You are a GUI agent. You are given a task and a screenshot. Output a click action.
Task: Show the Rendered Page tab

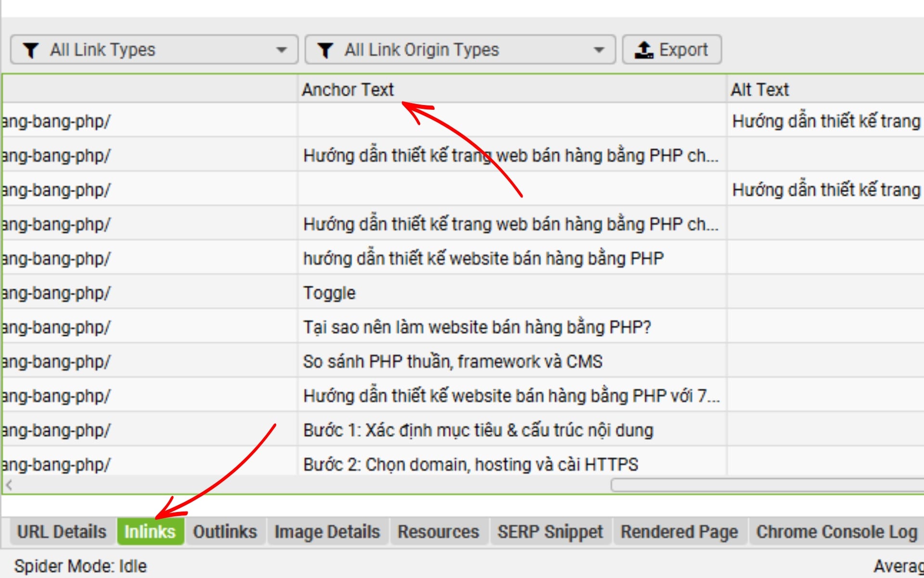[x=679, y=532]
